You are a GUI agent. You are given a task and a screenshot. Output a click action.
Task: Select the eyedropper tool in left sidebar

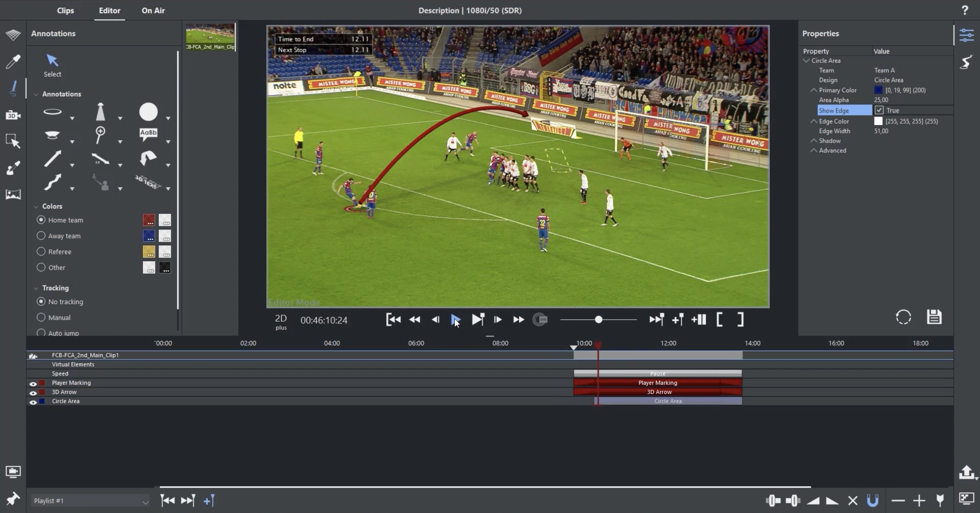[x=13, y=61]
